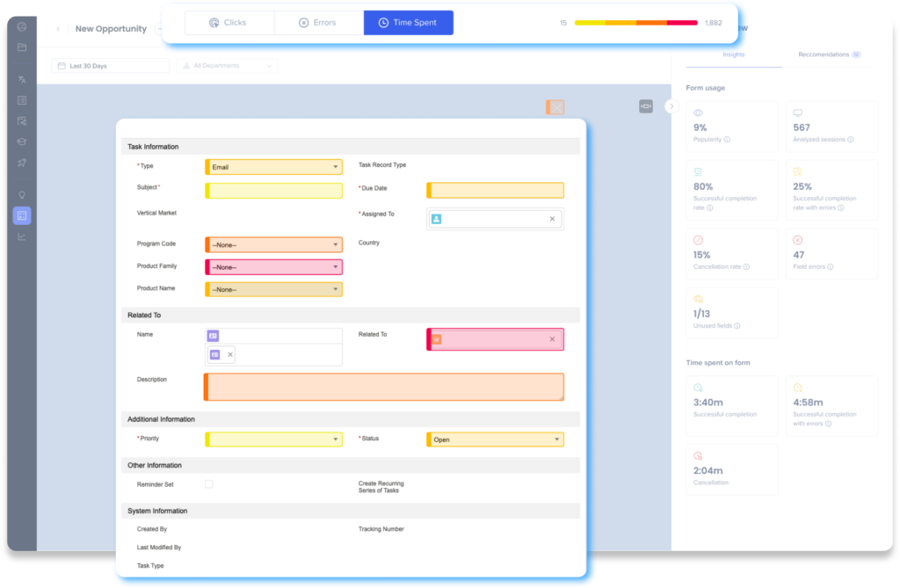Click the crown icon in Related To field
The width and height of the screenshot is (900, 588).
pos(437,339)
